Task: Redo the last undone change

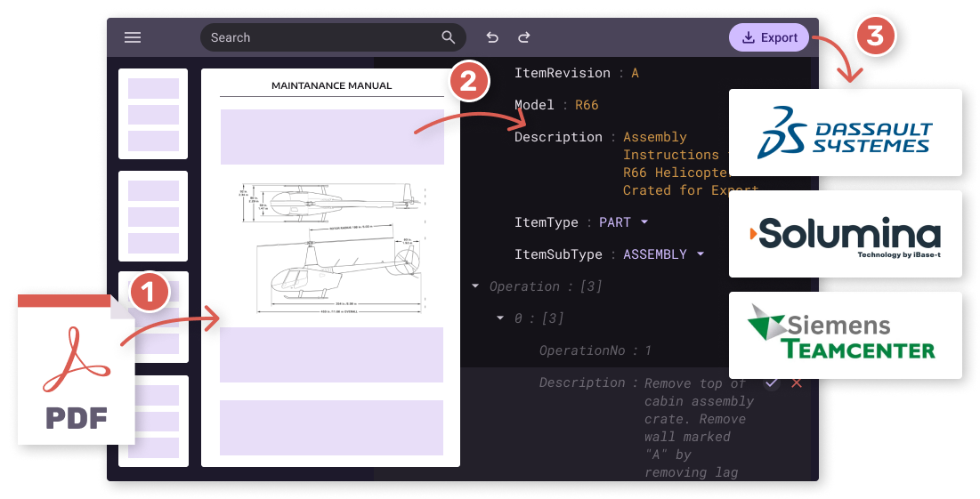Action: pyautogui.click(x=524, y=37)
